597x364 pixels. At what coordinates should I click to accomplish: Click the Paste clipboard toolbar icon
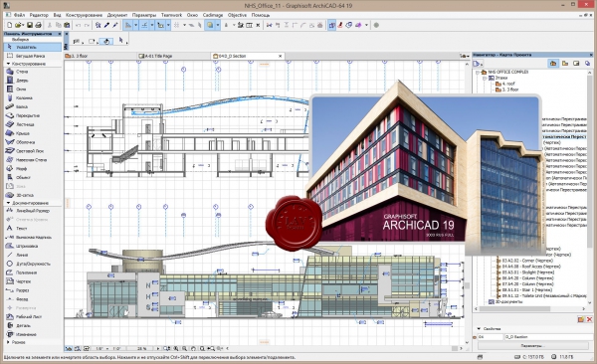point(67,25)
